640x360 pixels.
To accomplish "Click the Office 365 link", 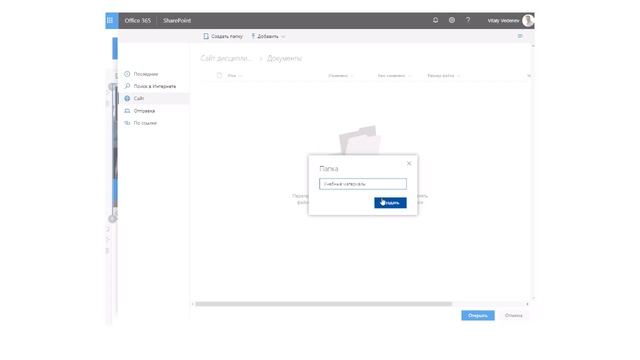I will 138,20.
